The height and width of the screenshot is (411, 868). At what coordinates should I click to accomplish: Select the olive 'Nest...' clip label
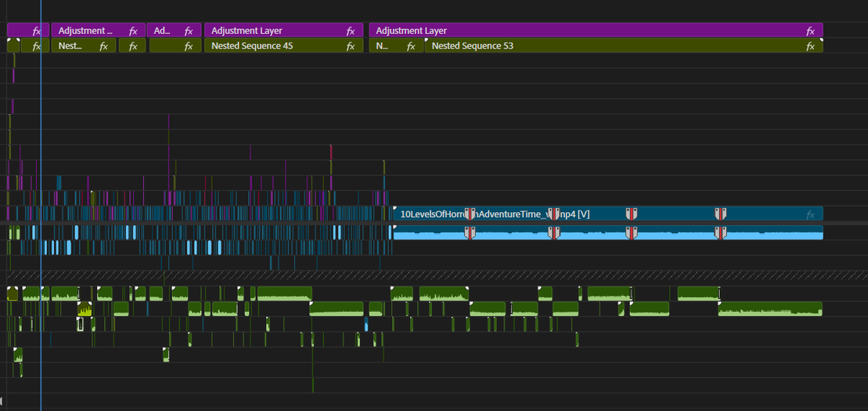pyautogui.click(x=71, y=46)
